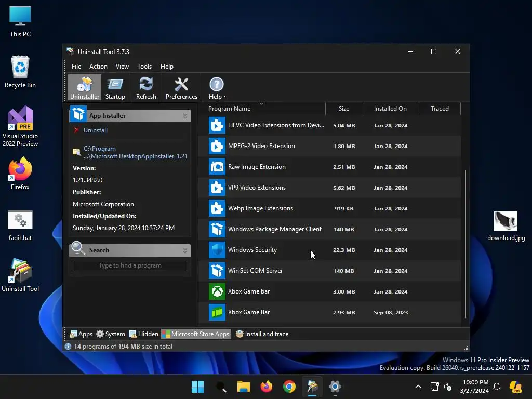Click the Raw Image Extension camera icon
Viewport: 532px width, 399px height.
(x=217, y=167)
